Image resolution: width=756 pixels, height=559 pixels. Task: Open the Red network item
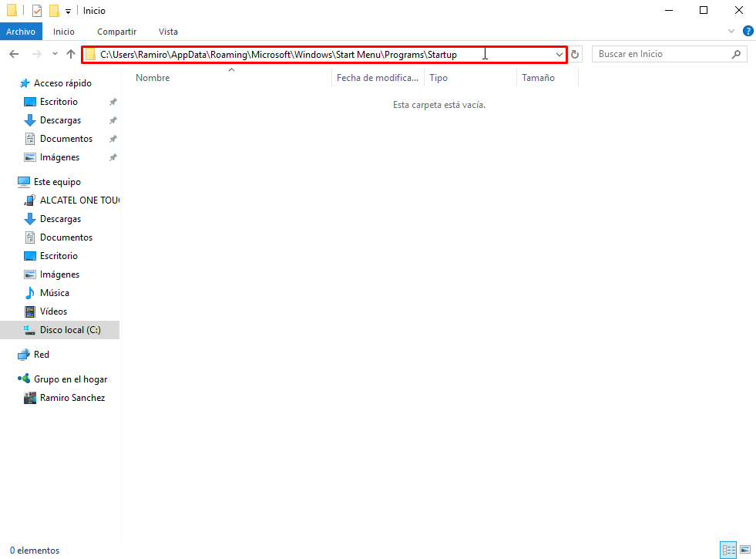click(x=39, y=354)
